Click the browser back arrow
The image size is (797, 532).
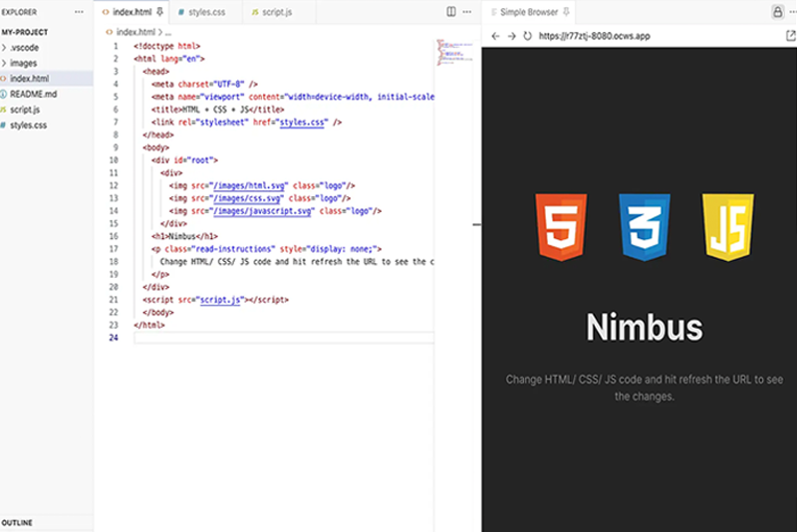495,36
